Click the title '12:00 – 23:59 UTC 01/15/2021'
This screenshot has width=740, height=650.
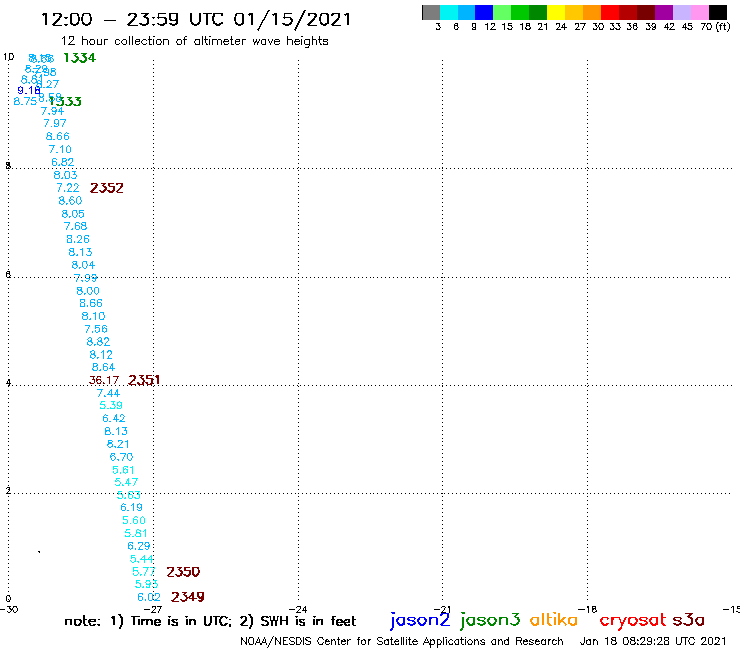[x=196, y=19]
